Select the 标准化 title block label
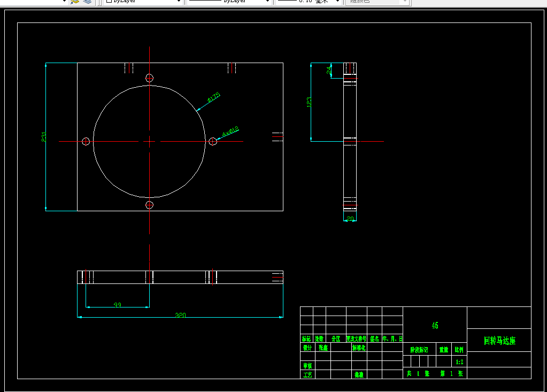Screen dimensions: 547x392 359,348
